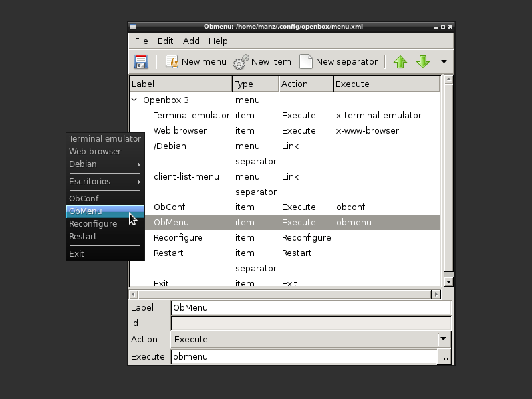532x399 pixels.
Task: Select the Terminal emulator row in list
Action: (285, 115)
